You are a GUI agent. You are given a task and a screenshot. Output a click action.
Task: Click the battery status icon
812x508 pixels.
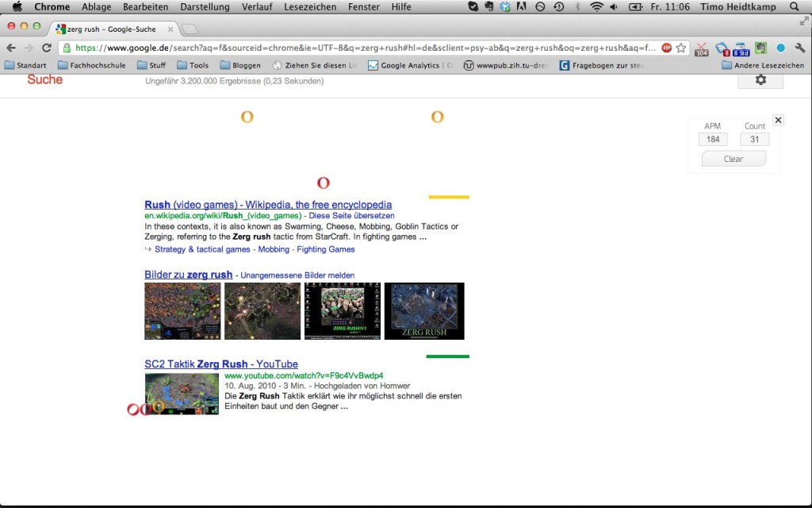(635, 6)
